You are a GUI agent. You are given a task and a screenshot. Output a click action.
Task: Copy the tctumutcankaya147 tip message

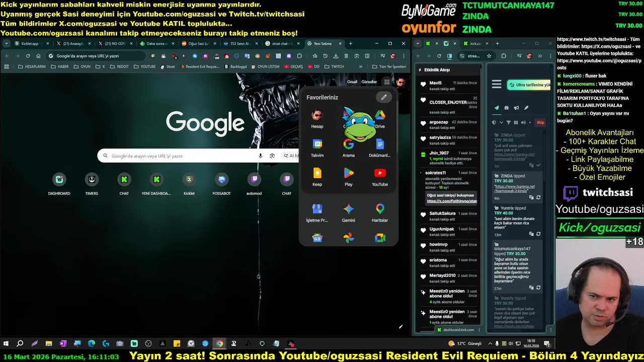tap(531, 288)
